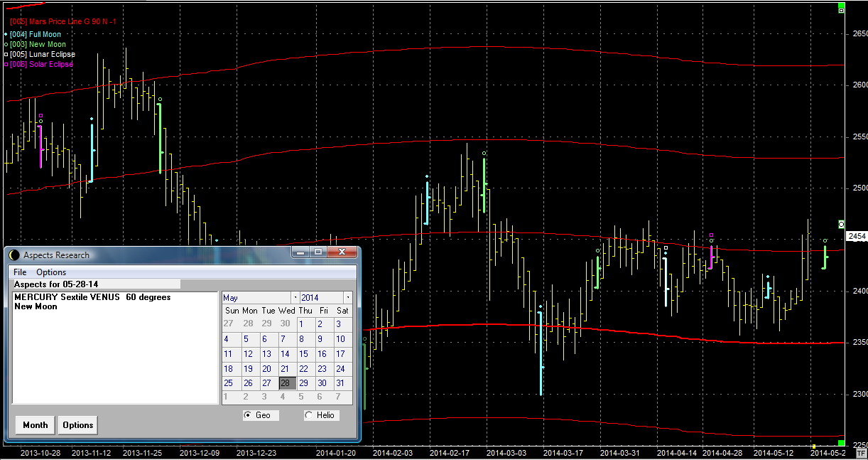This screenshot has width=868, height=460.
Task: Click the Options button beside Month
Action: 78,425
